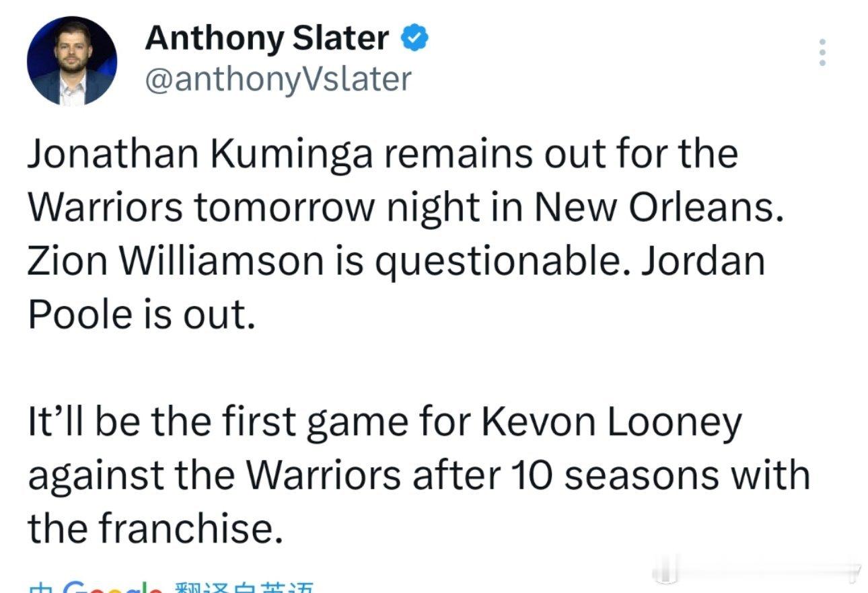Open the three-dot more options menu

pos(821,52)
